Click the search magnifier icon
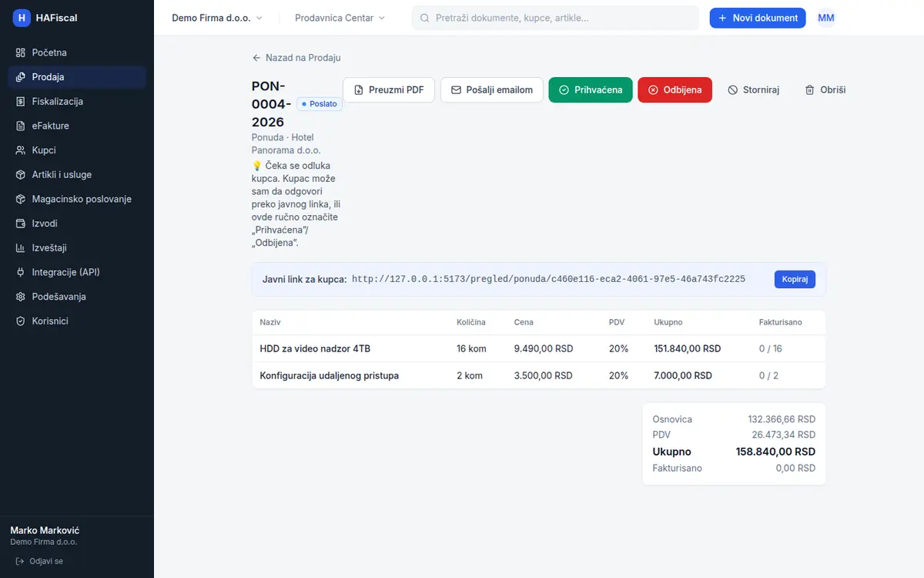 pos(424,18)
